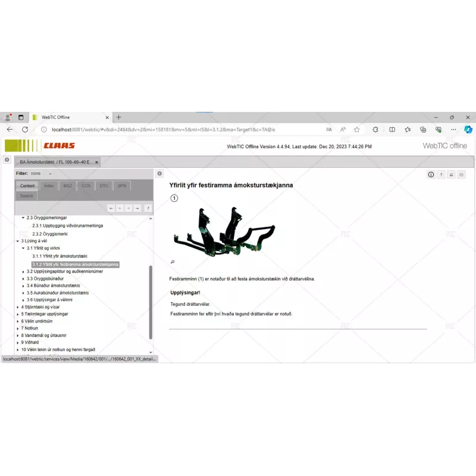The width and height of the screenshot is (476, 476).
Task: Send document via the envelope icon
Action: [461, 174]
